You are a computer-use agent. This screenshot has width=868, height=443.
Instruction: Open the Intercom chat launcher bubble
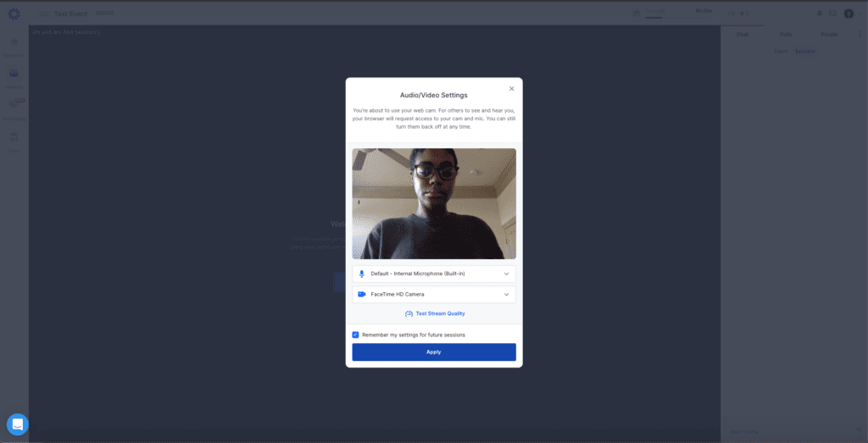[18, 424]
